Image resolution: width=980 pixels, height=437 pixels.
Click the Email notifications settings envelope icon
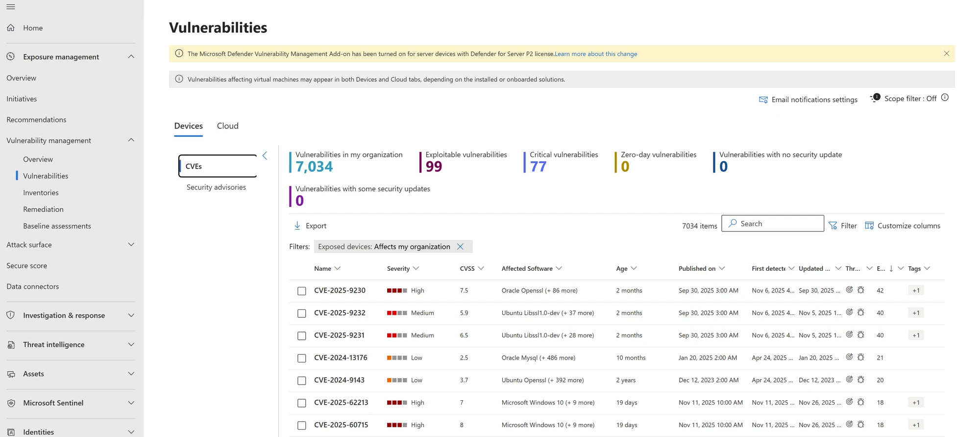point(763,100)
